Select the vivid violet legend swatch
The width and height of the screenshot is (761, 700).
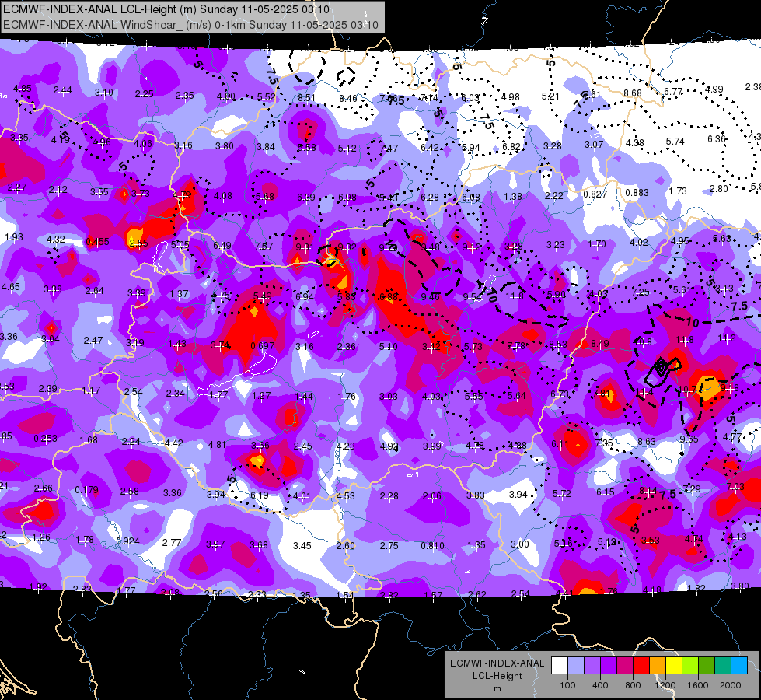(609, 666)
